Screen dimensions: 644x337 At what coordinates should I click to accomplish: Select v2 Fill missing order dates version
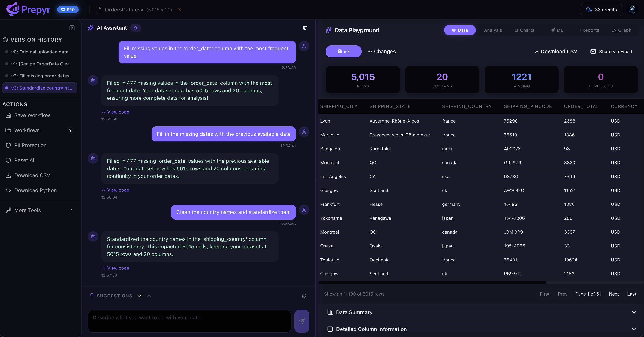click(40, 76)
